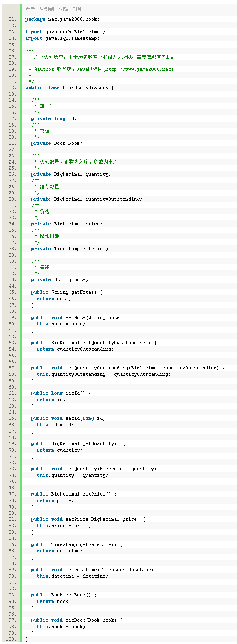This screenshot has width=237, height=644.
Task: Click the 'public long getId() {' line
Action: [x=61, y=393]
